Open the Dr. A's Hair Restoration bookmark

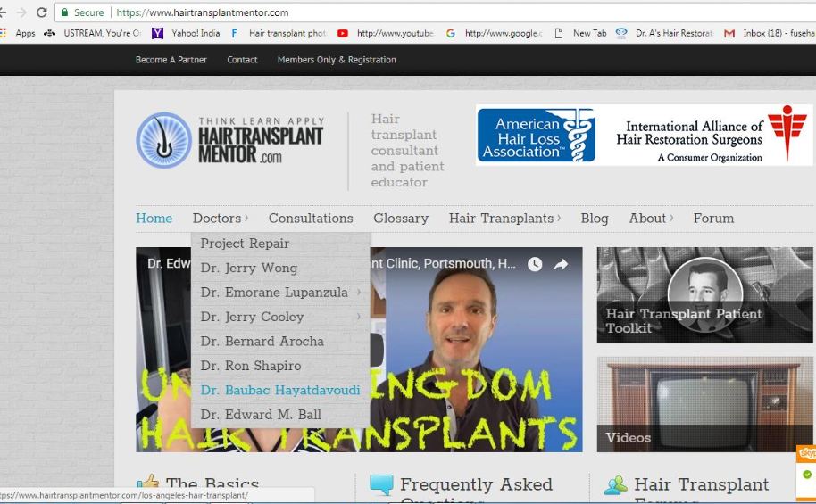(x=664, y=33)
